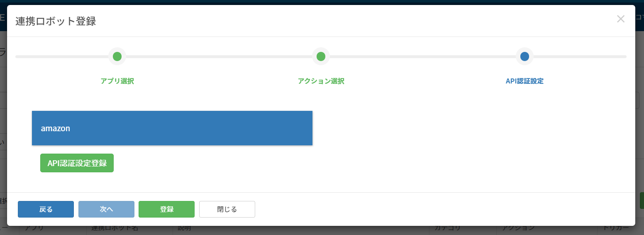Sort by the アクション column header
This screenshot has width=644, height=235.
pyautogui.click(x=518, y=228)
